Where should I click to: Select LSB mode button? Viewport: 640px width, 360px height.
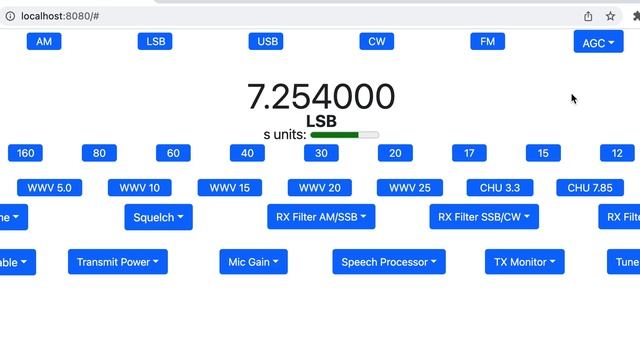(155, 41)
